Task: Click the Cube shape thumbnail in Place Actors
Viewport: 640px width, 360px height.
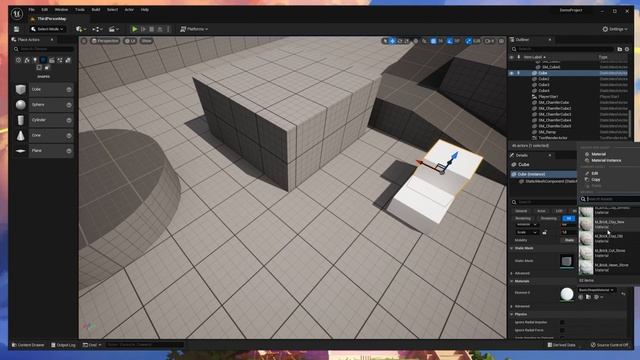Action: point(20,89)
